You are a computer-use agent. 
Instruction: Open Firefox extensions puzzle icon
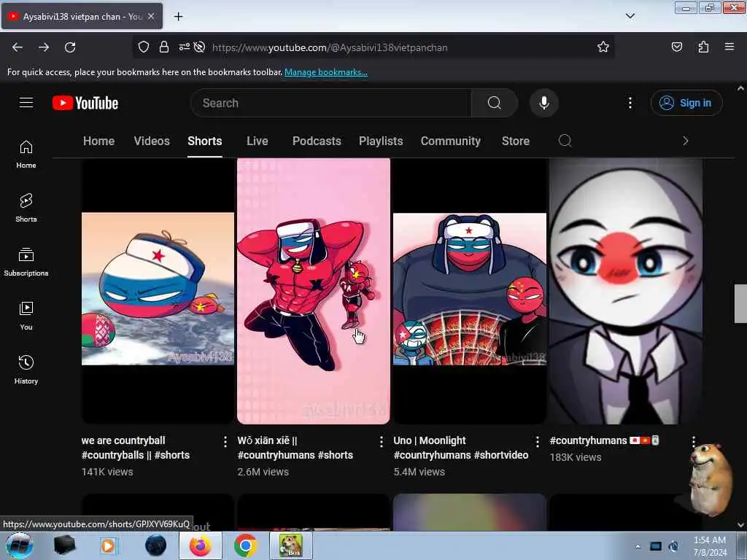coord(703,47)
